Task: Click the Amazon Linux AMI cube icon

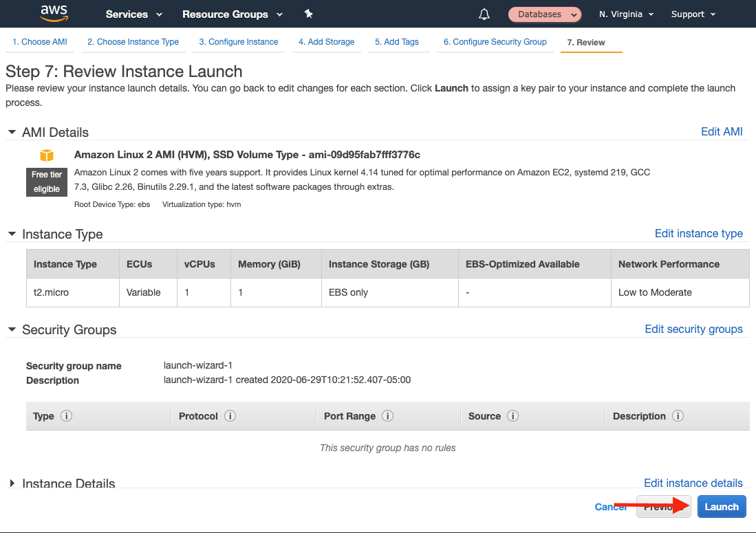Action: click(46, 157)
